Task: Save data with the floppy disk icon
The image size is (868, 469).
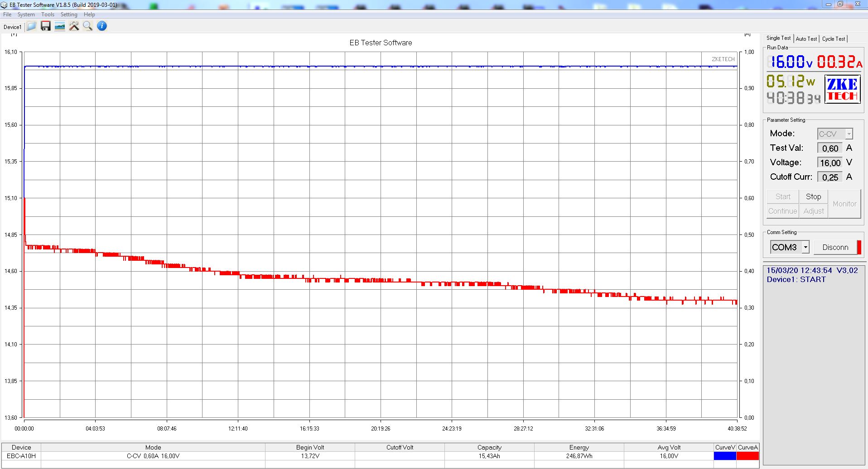Action: pyautogui.click(x=46, y=26)
